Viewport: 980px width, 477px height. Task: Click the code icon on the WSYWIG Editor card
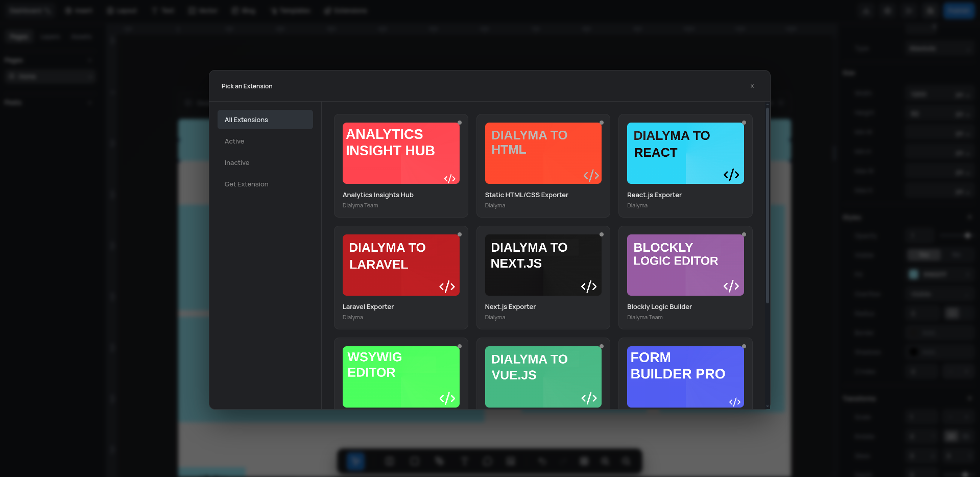pyautogui.click(x=447, y=399)
